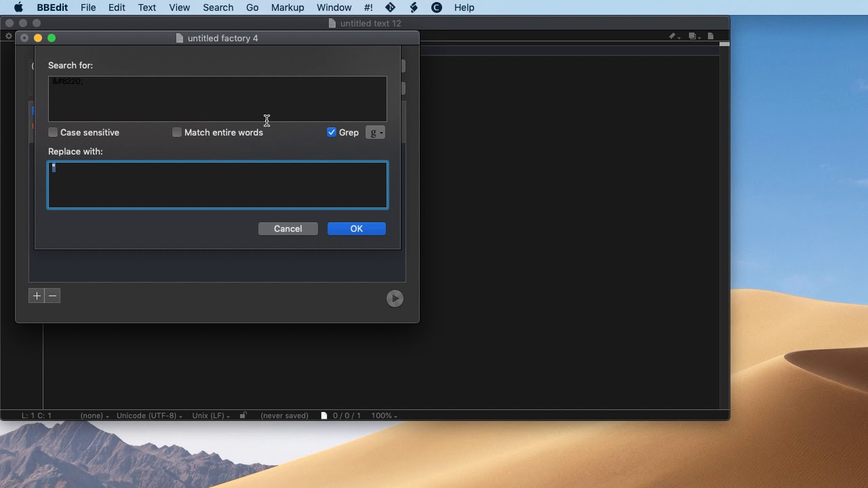Open the counterparts popup icon in toolbar
This screenshot has width=868, height=488.
[x=694, y=37]
